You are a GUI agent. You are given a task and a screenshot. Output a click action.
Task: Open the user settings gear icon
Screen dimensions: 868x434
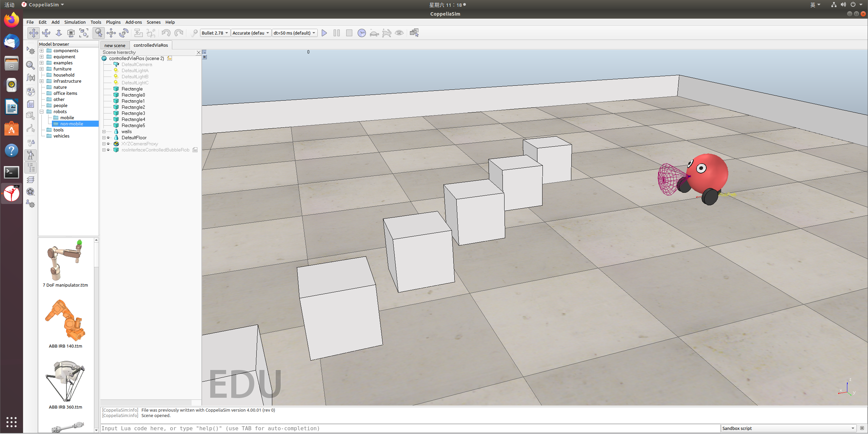click(31, 204)
